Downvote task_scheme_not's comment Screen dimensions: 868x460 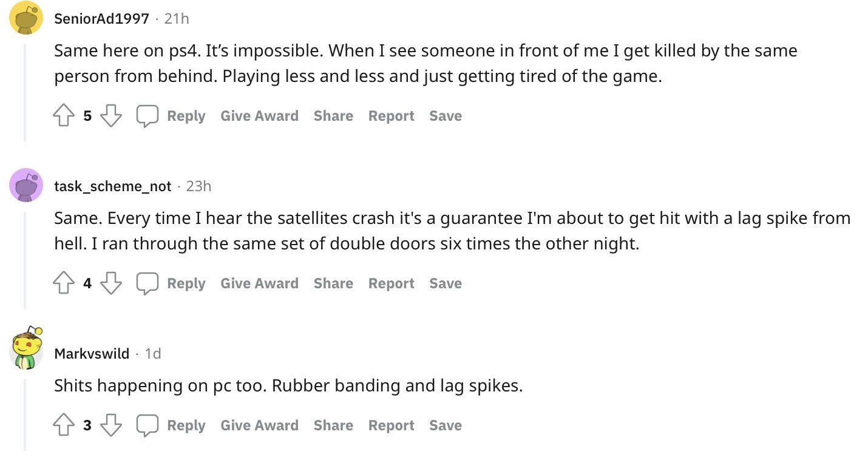(110, 283)
